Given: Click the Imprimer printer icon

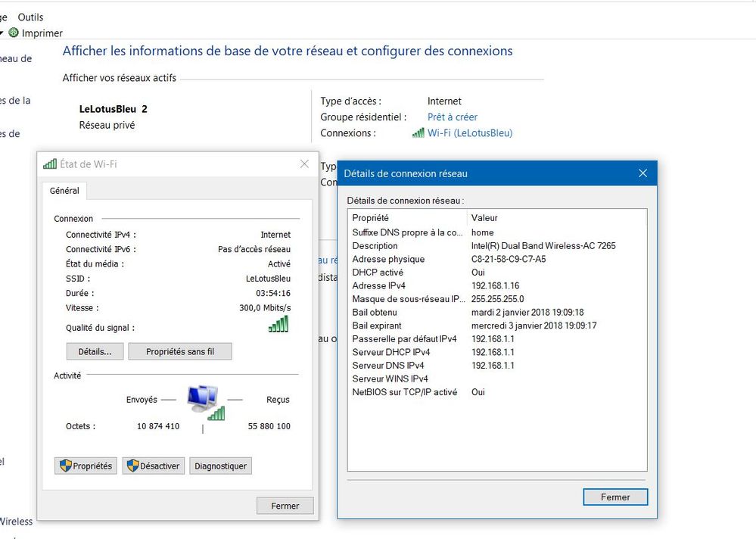Looking at the screenshot, I should coord(13,33).
